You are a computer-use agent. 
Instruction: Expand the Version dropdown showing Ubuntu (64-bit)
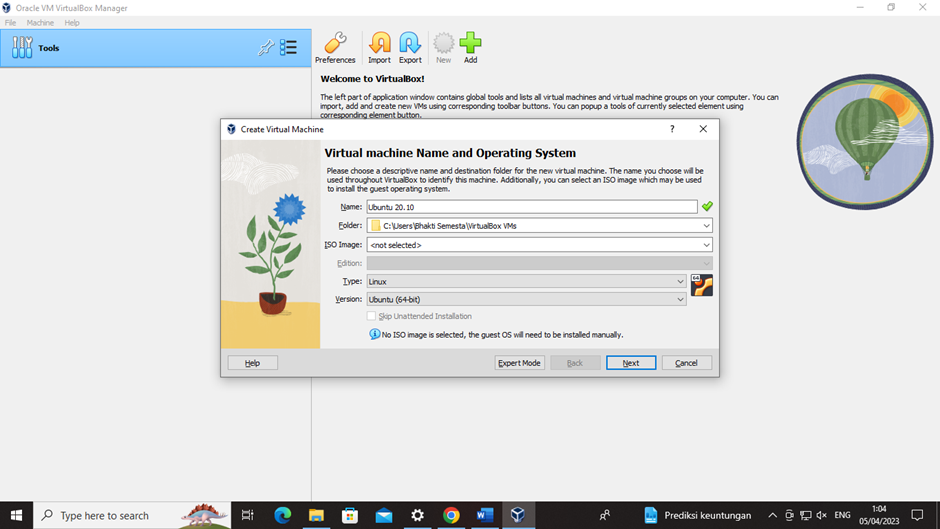(x=680, y=299)
